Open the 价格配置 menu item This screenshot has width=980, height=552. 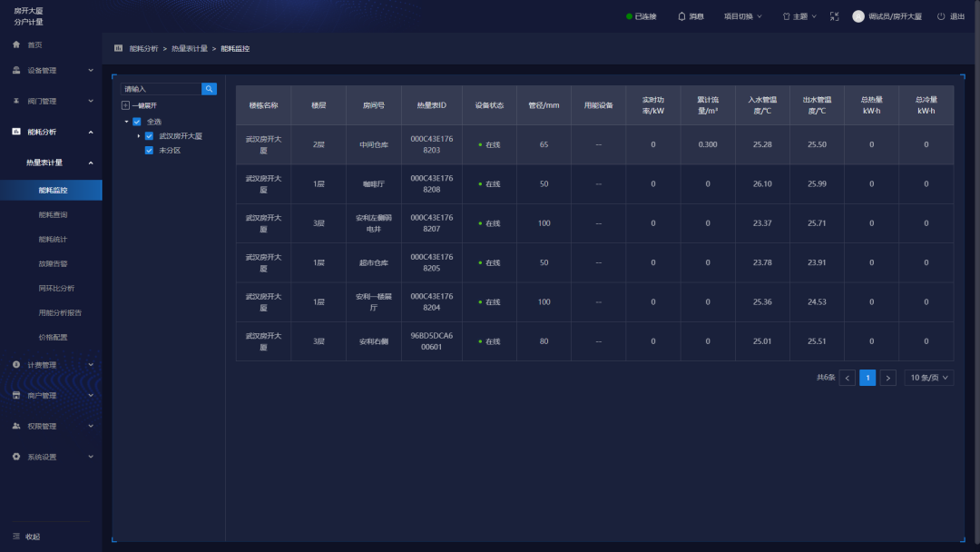[54, 337]
